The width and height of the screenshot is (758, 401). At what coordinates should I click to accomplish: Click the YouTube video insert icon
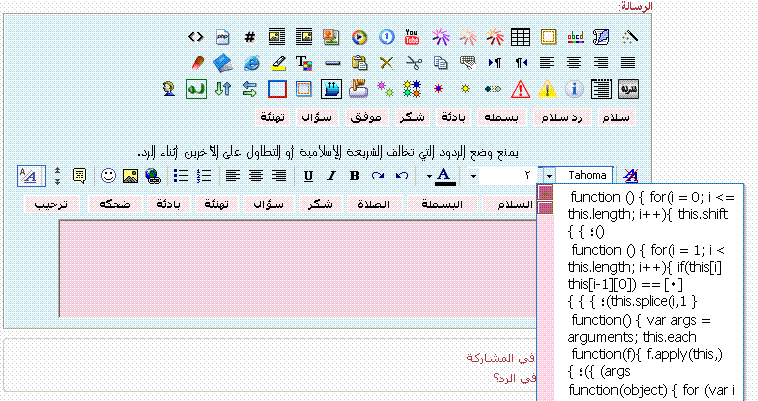coord(411,37)
